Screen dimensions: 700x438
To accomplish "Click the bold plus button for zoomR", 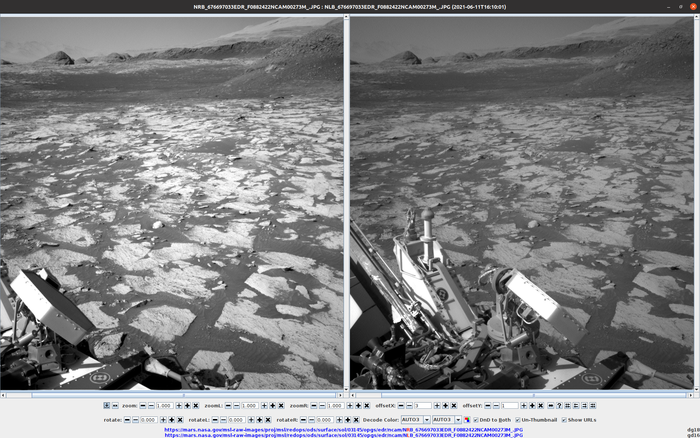I will [x=358, y=405].
